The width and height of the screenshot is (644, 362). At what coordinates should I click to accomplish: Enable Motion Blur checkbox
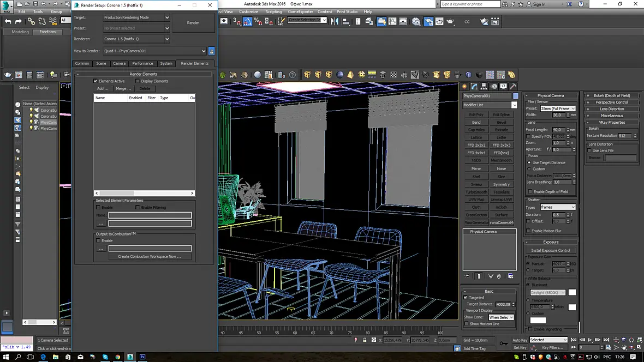point(529,231)
